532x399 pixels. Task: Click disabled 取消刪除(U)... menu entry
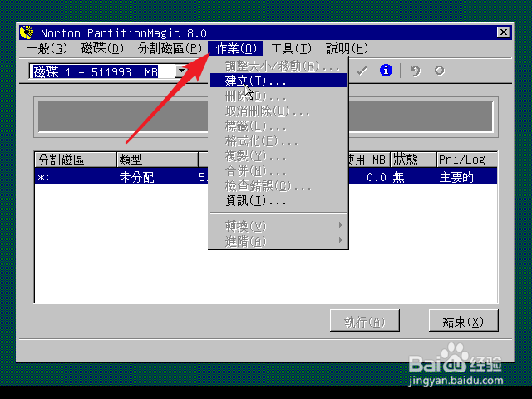point(278,111)
